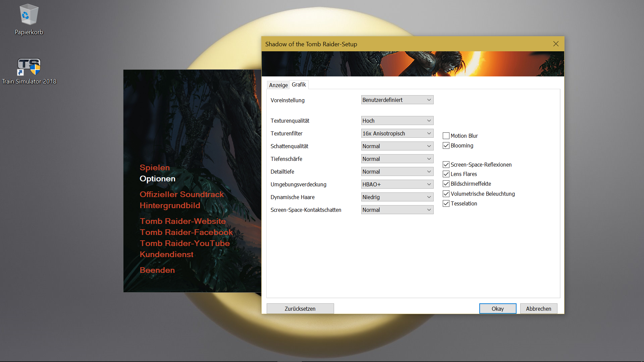Uncheck Screen-Space-Reflexionen option
Image resolution: width=644 pixels, height=362 pixels.
[446, 165]
